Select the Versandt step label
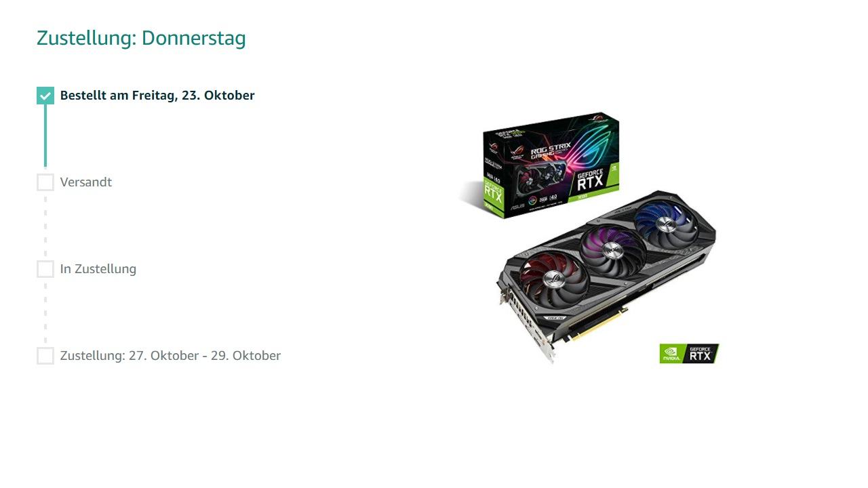The height and width of the screenshot is (488, 868). coord(86,182)
